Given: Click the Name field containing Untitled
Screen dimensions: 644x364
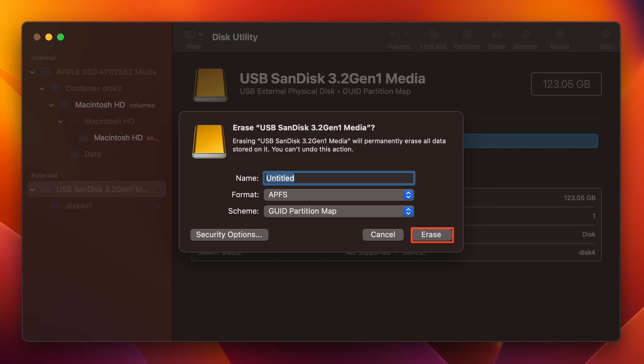Looking at the screenshot, I should (339, 178).
